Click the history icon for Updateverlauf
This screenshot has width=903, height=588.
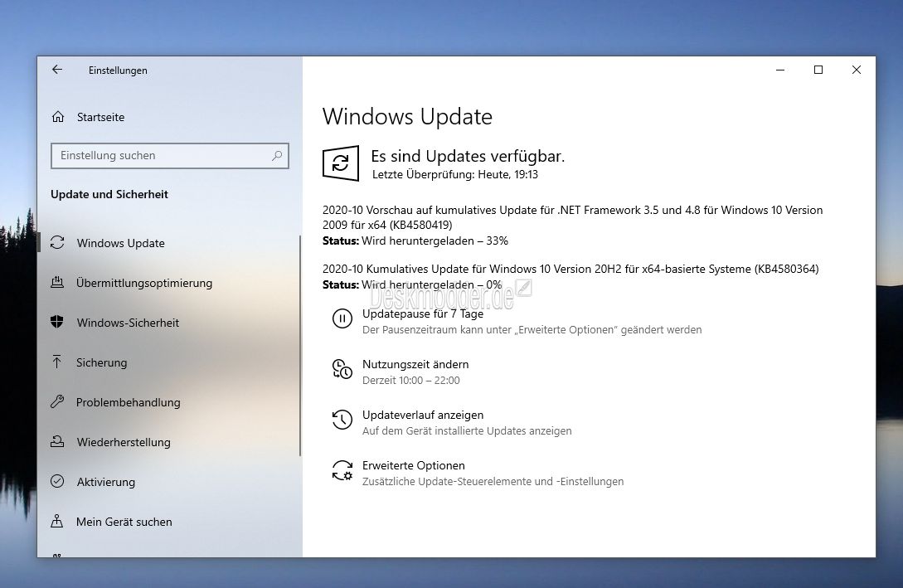(342, 420)
